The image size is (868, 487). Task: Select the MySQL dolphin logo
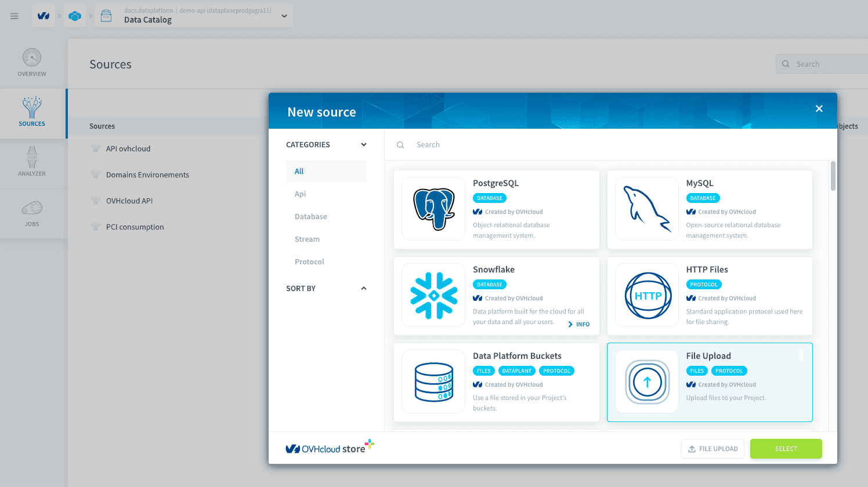647,209
